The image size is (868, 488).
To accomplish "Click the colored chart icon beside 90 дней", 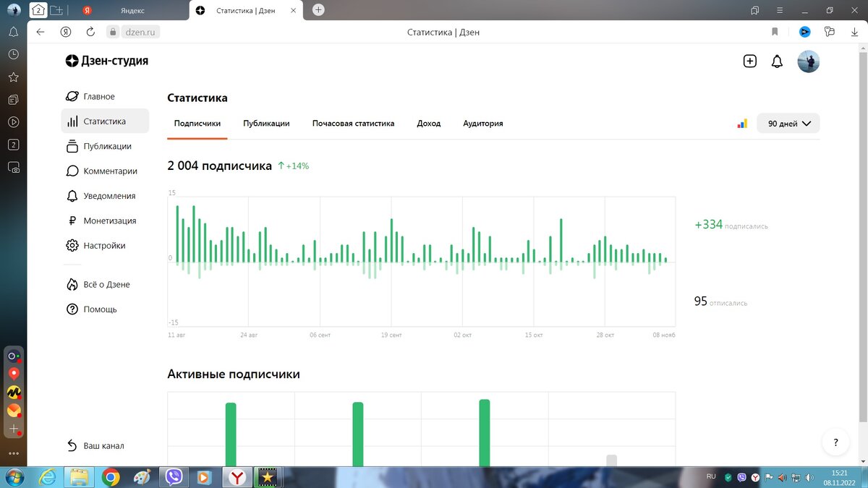I will click(742, 124).
